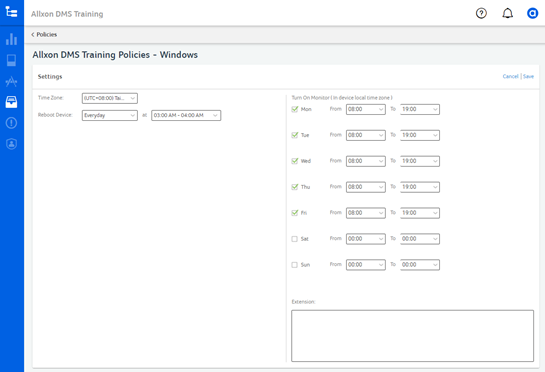Open Wed To time dropdown
Viewport: 545px width, 372px height.
click(x=420, y=161)
